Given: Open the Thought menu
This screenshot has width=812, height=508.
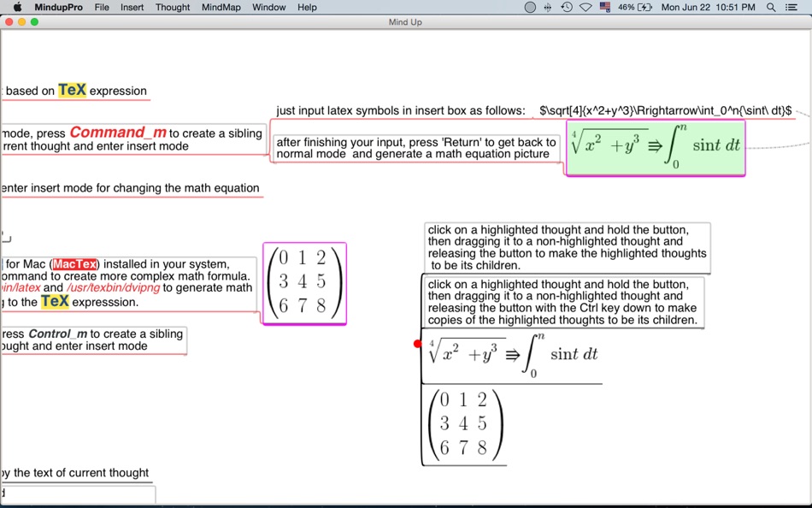Looking at the screenshot, I should click(x=173, y=7).
